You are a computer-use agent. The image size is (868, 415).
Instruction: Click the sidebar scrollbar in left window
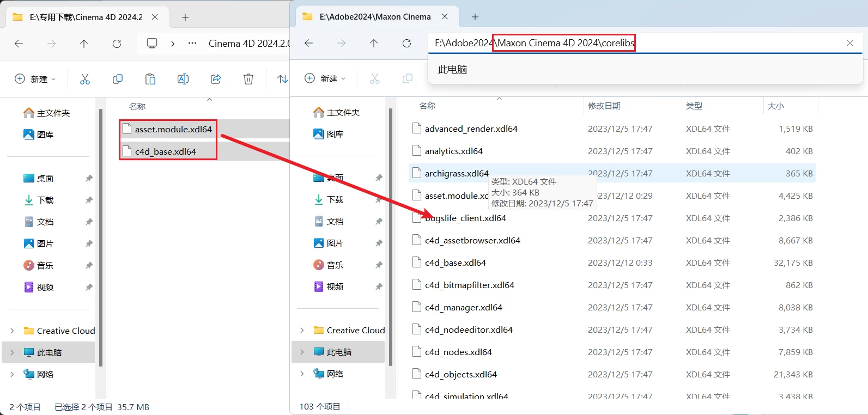tap(101, 237)
